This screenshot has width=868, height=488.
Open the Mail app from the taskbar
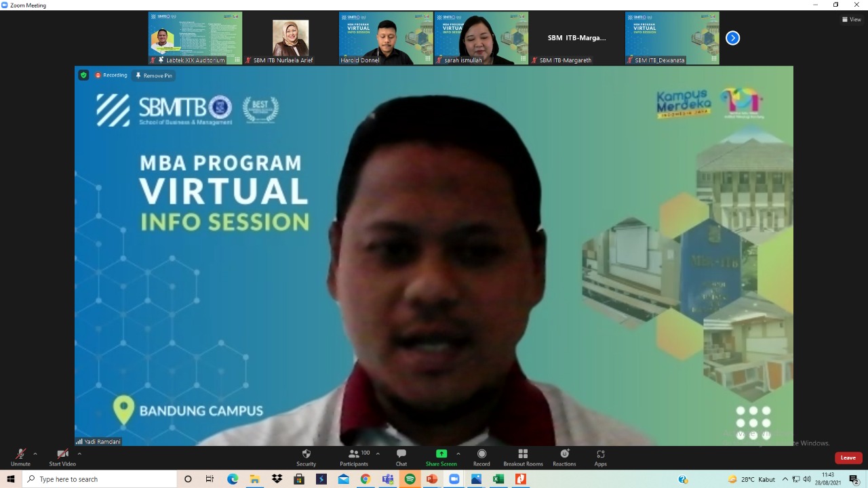coord(343,479)
